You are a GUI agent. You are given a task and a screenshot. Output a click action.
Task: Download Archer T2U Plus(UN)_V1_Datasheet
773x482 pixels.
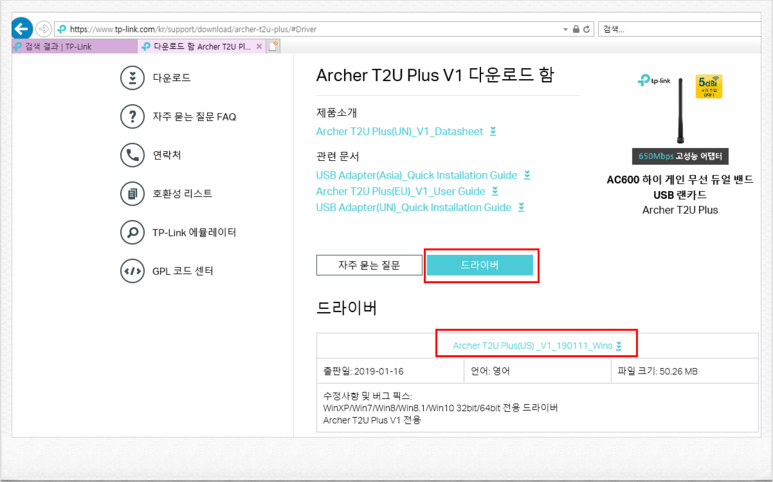coord(399,132)
